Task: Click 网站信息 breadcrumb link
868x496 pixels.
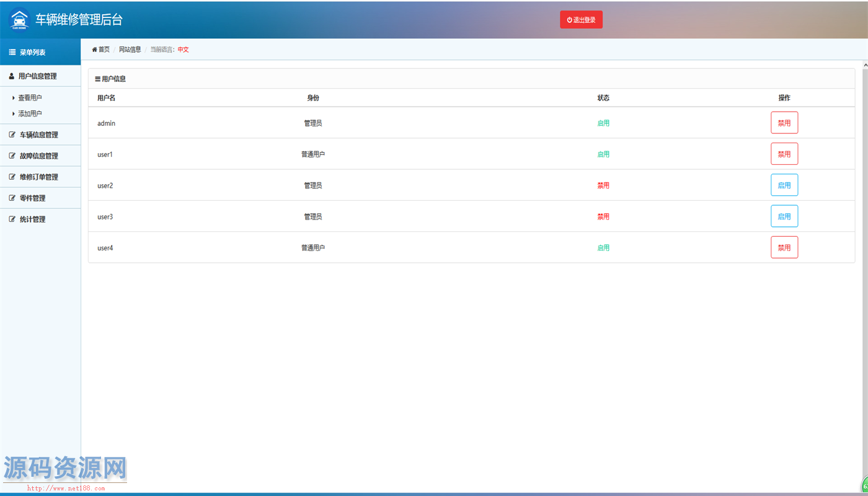Action: click(x=130, y=50)
